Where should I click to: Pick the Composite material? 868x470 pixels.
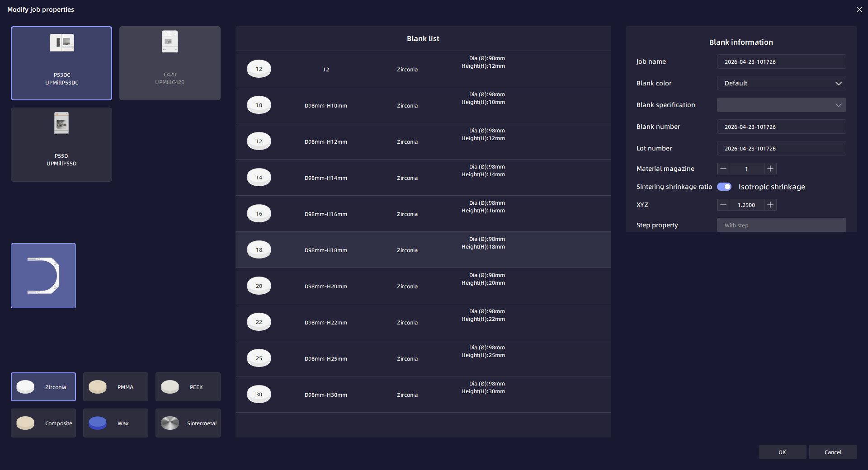click(43, 423)
